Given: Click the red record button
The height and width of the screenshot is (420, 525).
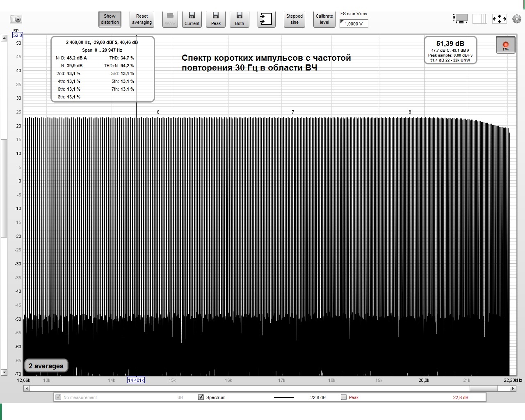Looking at the screenshot, I should pyautogui.click(x=505, y=45).
